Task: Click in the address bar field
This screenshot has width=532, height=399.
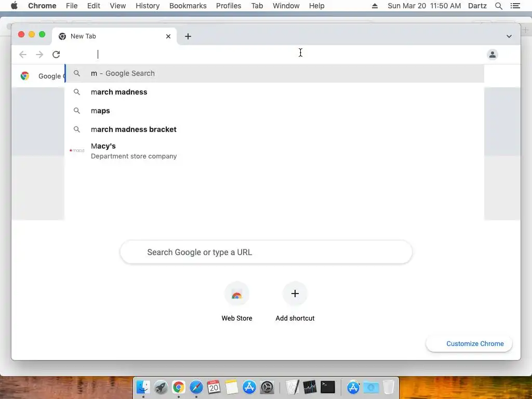Action: (275, 54)
